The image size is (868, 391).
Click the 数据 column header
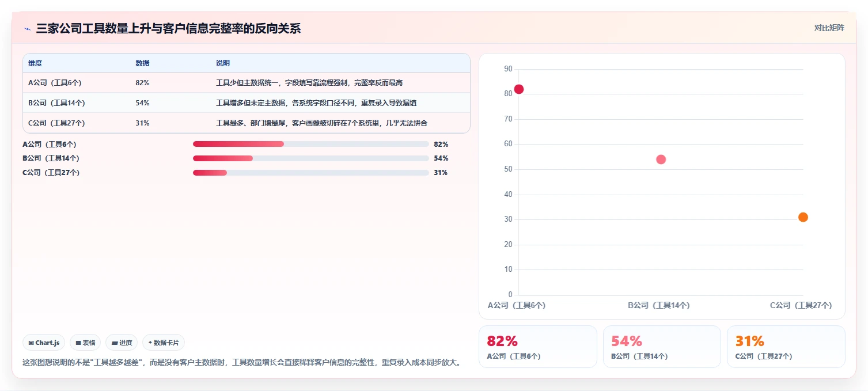[x=142, y=63]
